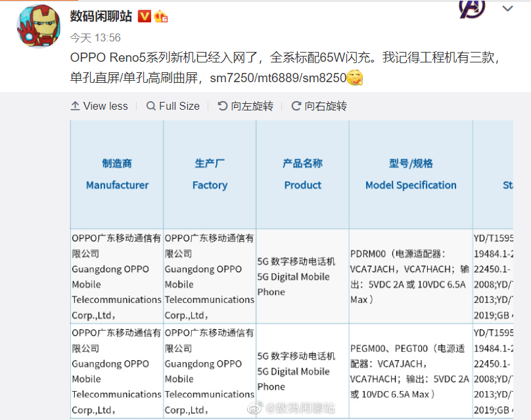
Task: Rotate the image right with 向右旋转
Action: (319, 106)
